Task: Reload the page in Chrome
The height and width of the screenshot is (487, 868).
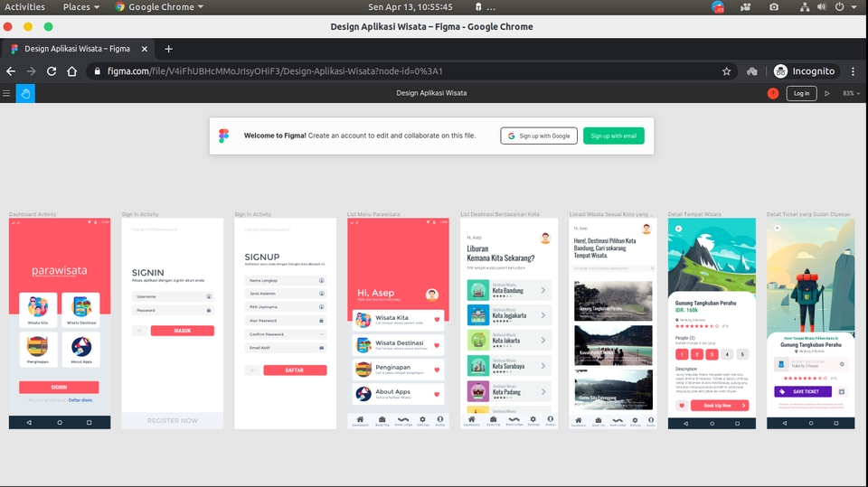Action: click(x=52, y=71)
